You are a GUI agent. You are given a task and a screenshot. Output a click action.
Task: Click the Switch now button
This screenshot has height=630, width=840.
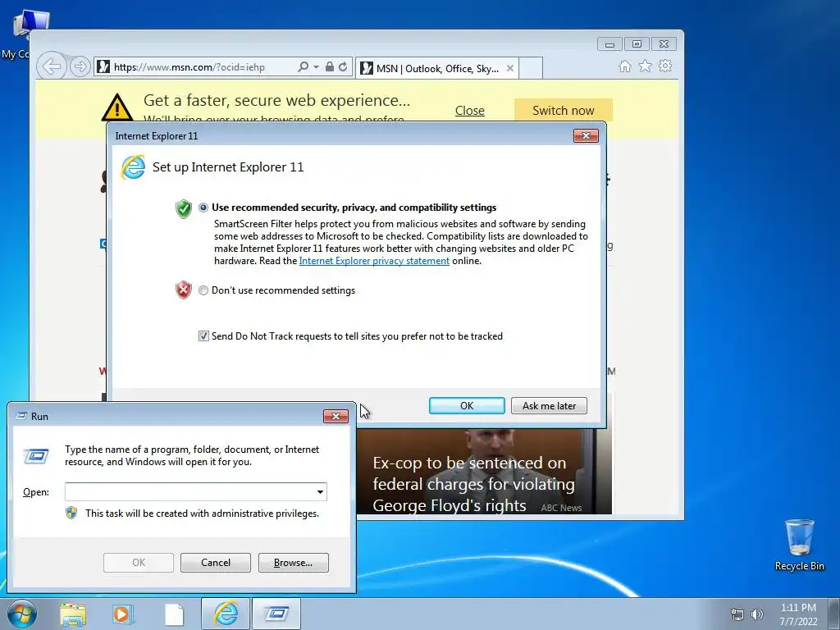click(x=563, y=111)
